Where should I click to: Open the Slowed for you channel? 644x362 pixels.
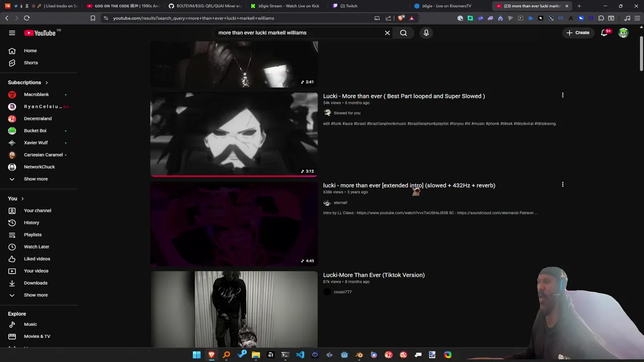347,113
